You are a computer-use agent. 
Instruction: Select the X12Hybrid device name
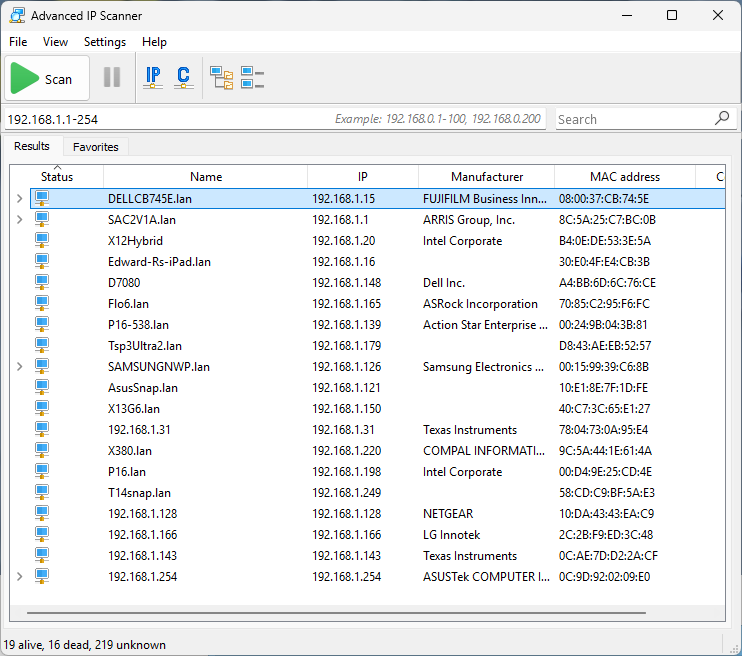point(135,241)
